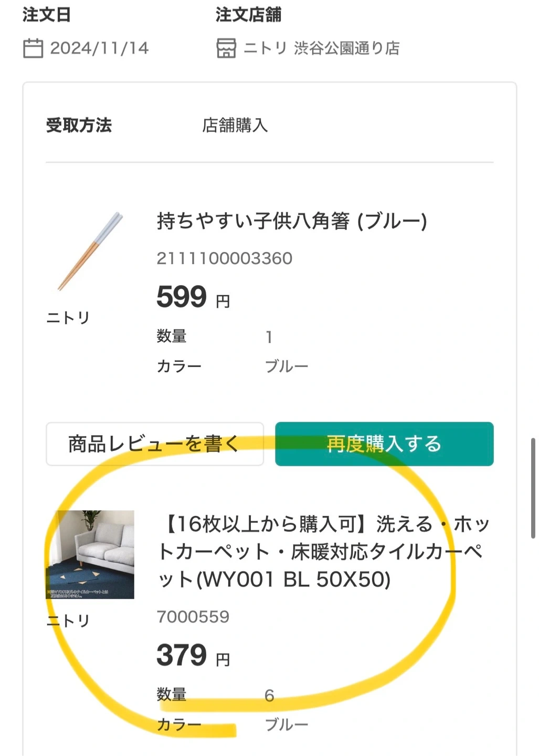The width and height of the screenshot is (539, 756).
Task: Tap the ニトリ brand label under the carpet image
Action: tap(68, 621)
